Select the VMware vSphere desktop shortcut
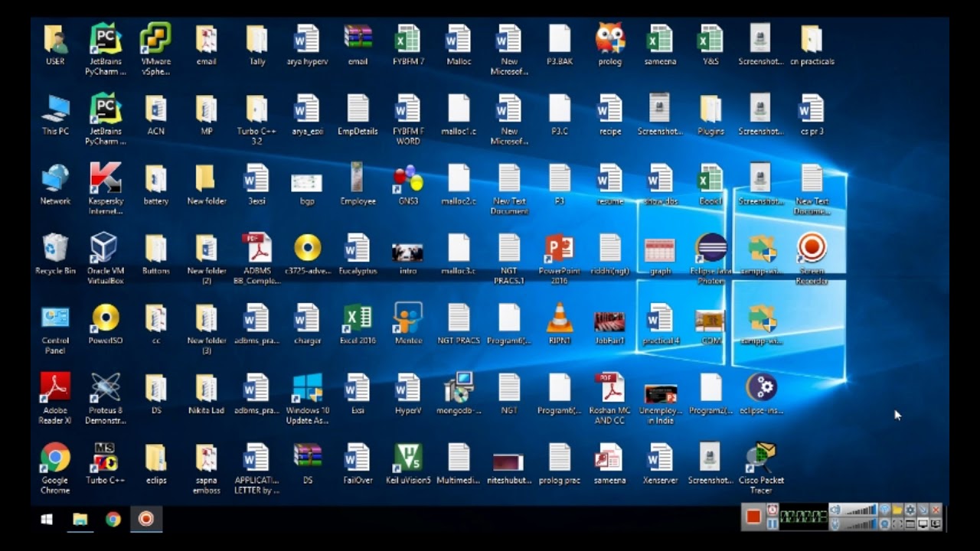 click(x=155, y=48)
